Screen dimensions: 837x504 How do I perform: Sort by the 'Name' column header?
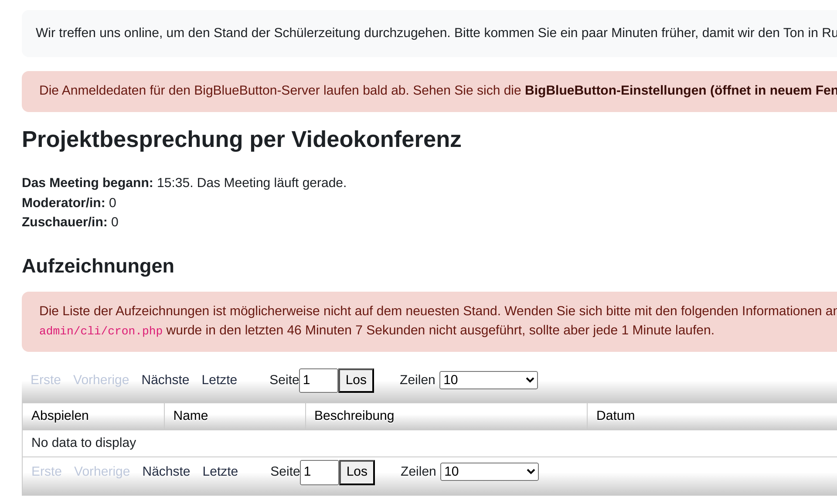coord(235,416)
